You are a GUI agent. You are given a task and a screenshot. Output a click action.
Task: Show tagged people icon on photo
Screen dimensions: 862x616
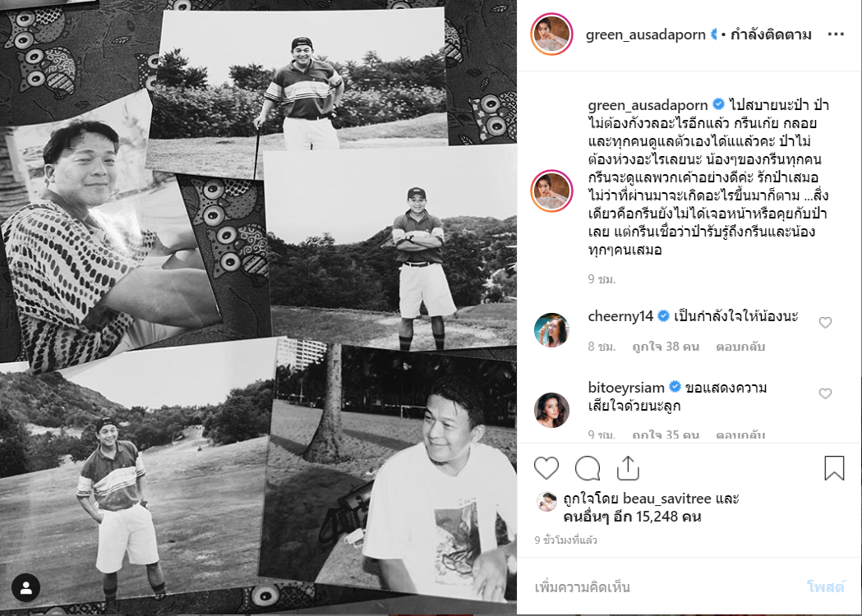[25, 588]
